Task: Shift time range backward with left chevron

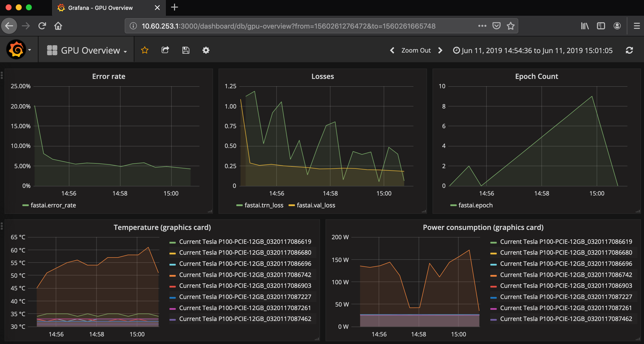Action: (x=392, y=50)
